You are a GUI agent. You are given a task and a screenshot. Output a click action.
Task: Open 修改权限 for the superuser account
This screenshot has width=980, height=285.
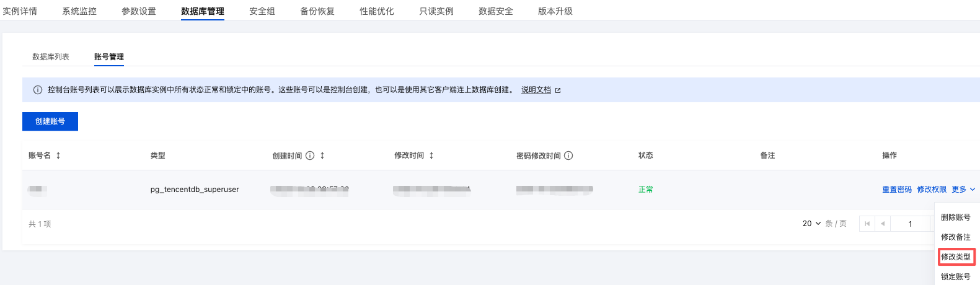(932, 190)
